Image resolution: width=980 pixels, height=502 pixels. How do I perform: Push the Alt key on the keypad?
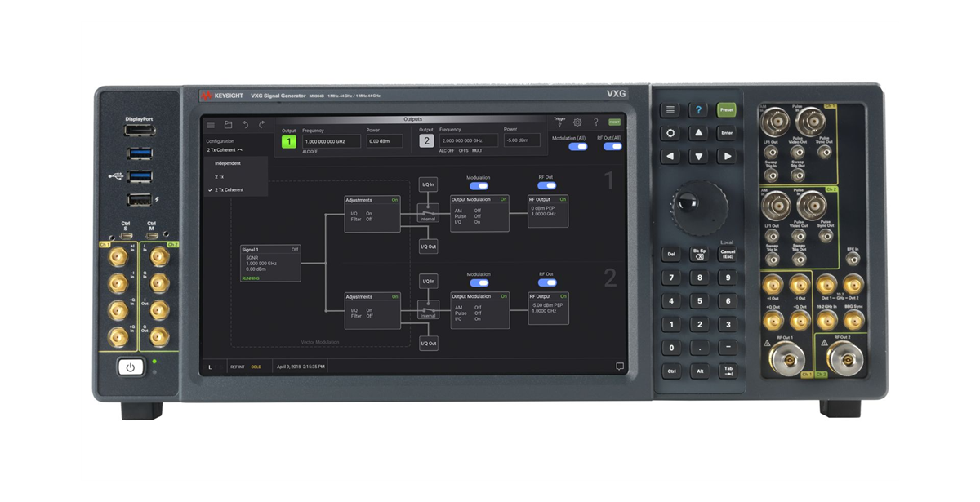pyautogui.click(x=699, y=371)
